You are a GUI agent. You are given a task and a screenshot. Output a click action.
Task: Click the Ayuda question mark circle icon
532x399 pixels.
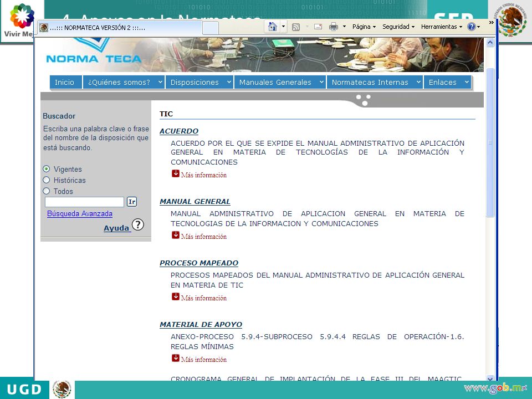click(138, 224)
